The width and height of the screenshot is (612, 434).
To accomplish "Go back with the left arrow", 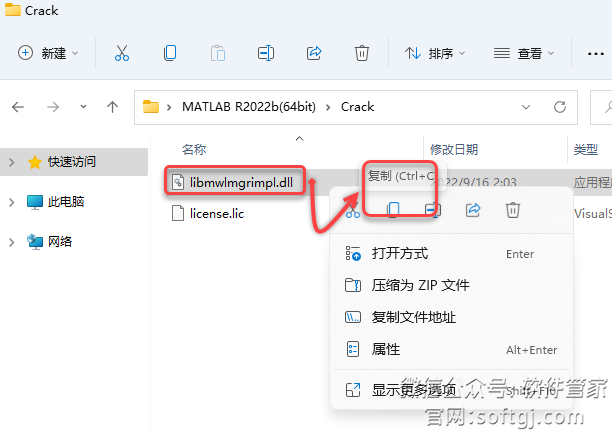I will coord(18,107).
